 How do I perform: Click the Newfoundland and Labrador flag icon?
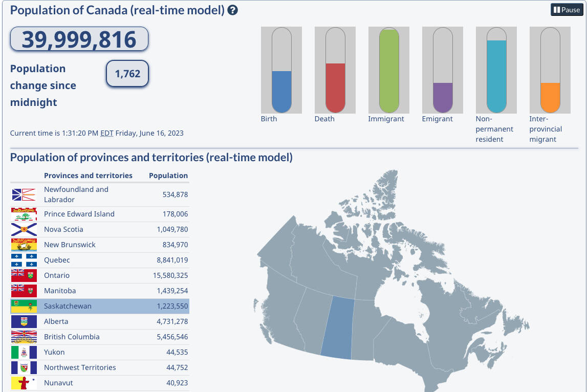(24, 194)
